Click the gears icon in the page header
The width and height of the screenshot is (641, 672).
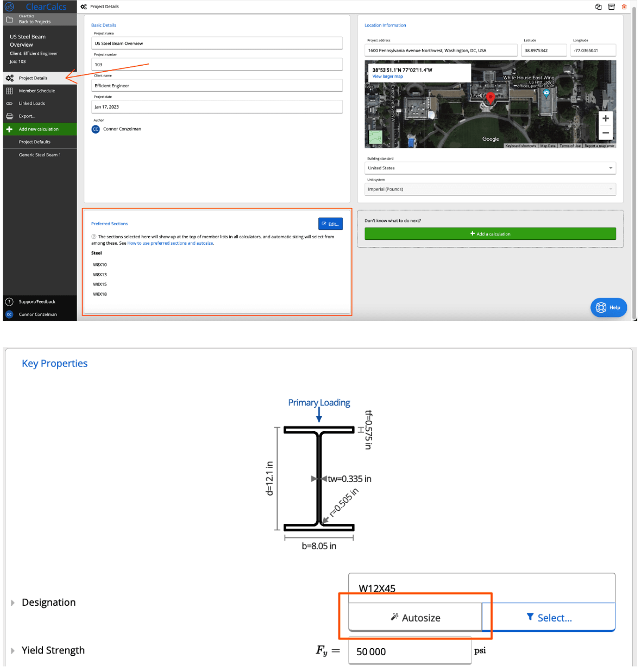pyautogui.click(x=84, y=7)
